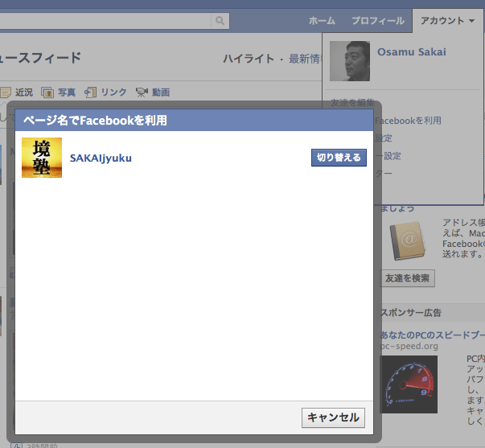This screenshot has width=485, height=448.
Task: Go to ホーム in the top bar
Action: [322, 21]
